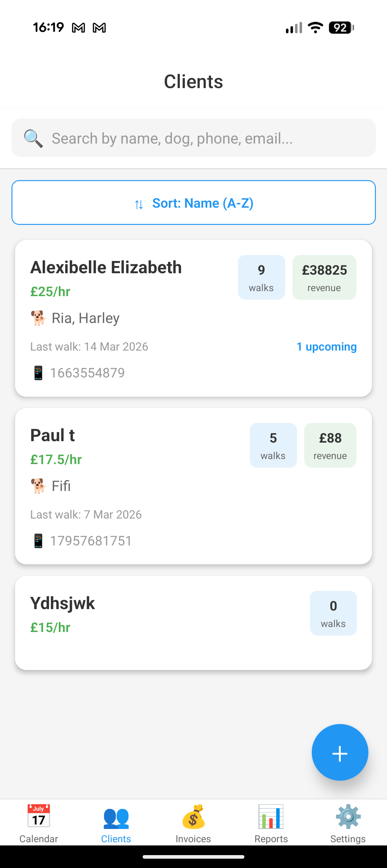Open the Sort: Name (A-Z) dropdown
This screenshot has height=868, width=387.
193,203
